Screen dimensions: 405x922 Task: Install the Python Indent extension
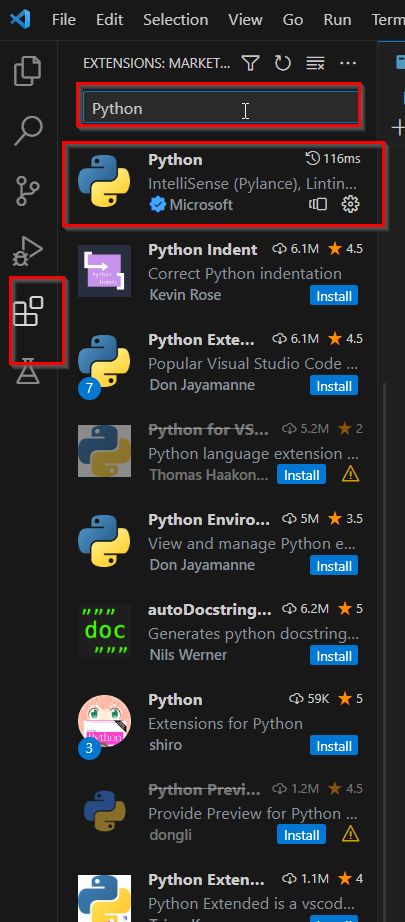coord(334,296)
